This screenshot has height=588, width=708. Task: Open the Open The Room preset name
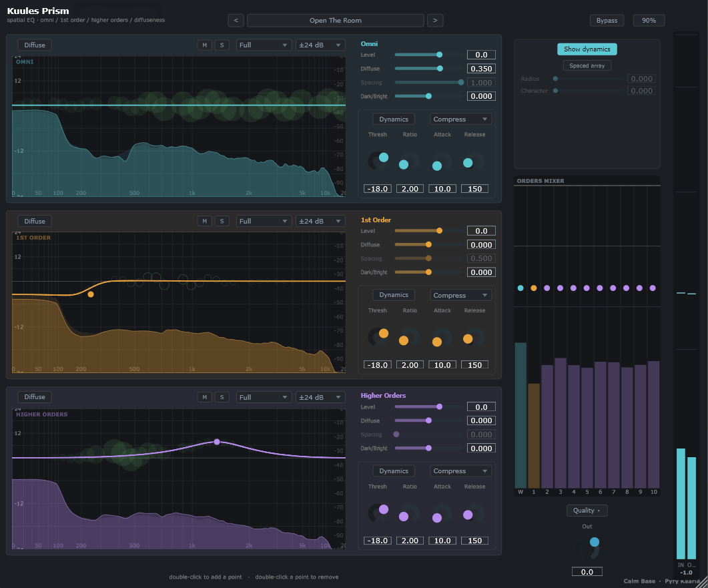336,20
